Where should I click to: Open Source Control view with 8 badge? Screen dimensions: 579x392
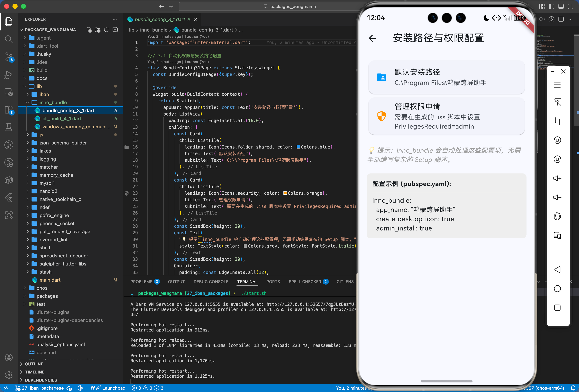[x=9, y=57]
